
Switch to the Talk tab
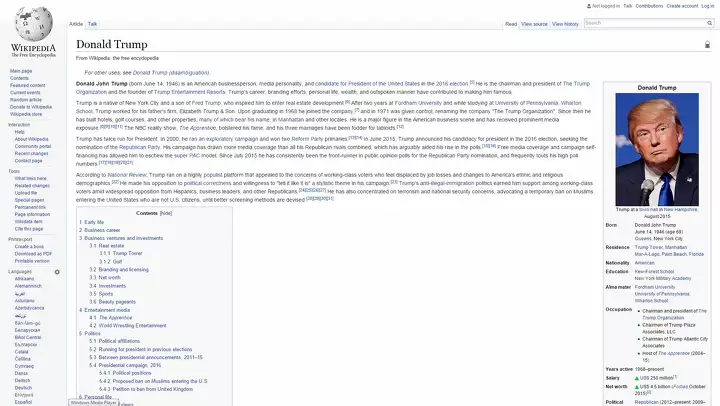point(93,23)
